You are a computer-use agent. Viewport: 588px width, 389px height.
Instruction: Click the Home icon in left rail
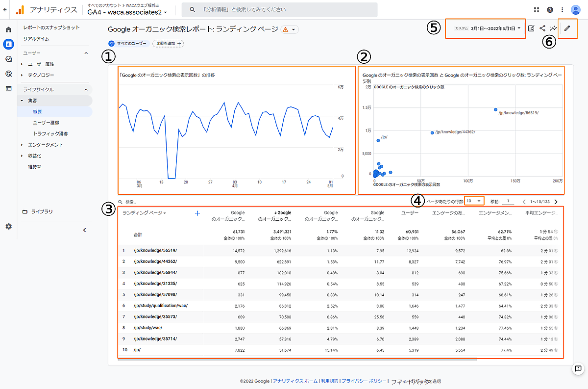pos(8,29)
